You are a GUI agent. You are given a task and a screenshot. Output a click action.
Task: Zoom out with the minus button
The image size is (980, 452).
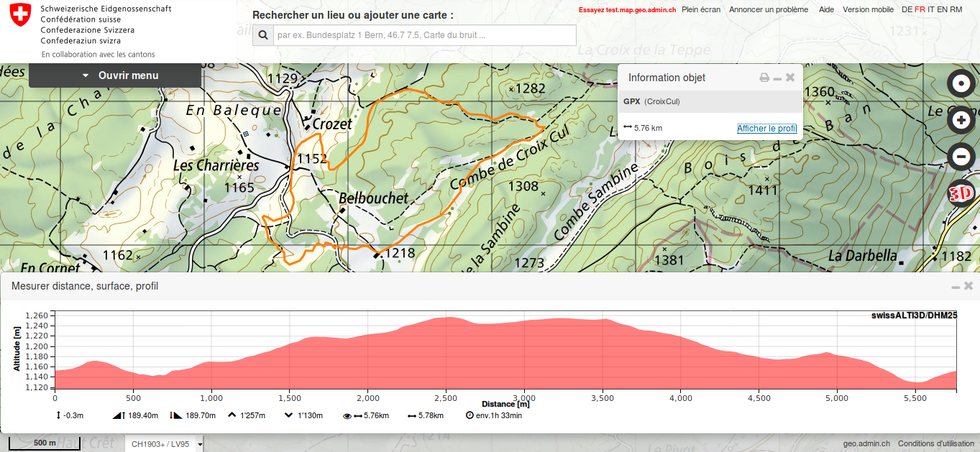coord(961,156)
